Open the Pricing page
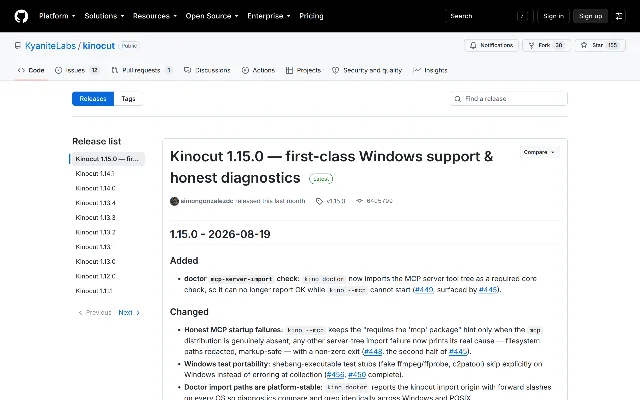Image resolution: width=640 pixels, height=400 pixels. pyautogui.click(x=311, y=16)
